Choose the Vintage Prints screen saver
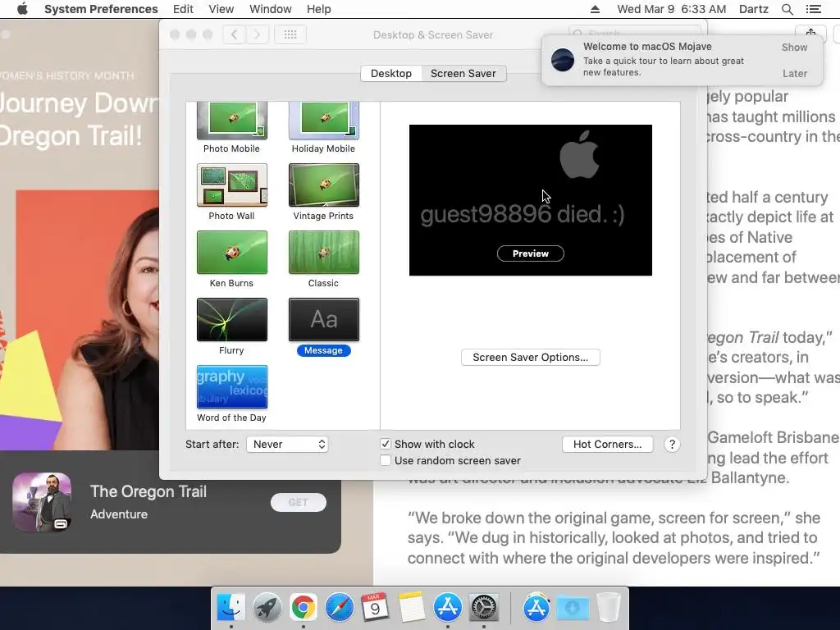The image size is (840, 630). (x=323, y=185)
